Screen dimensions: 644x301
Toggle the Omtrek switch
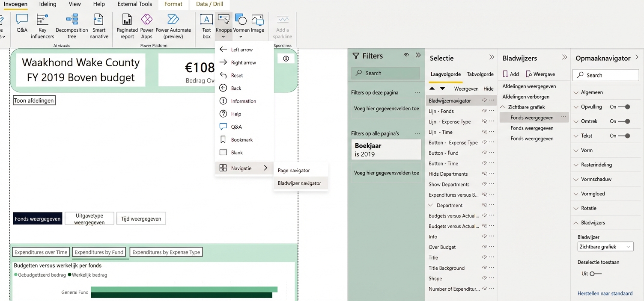625,121
